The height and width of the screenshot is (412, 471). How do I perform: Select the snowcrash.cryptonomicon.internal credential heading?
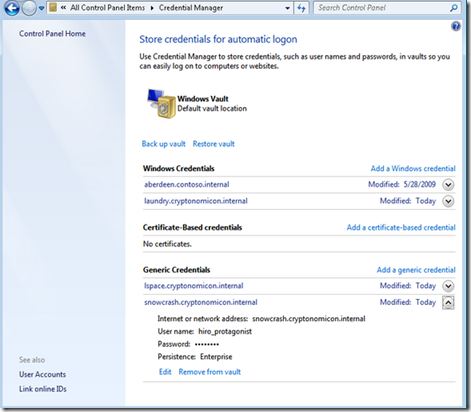coord(201,302)
